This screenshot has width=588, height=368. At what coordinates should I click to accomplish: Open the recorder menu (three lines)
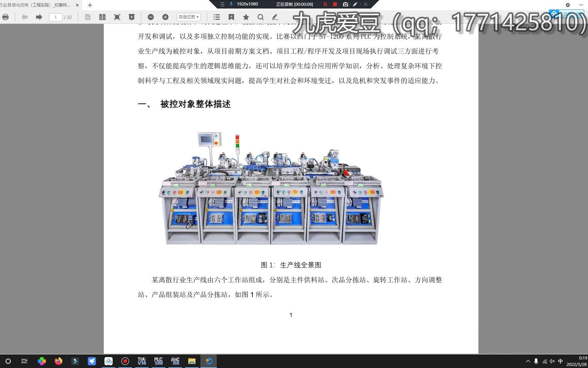tap(222, 4)
